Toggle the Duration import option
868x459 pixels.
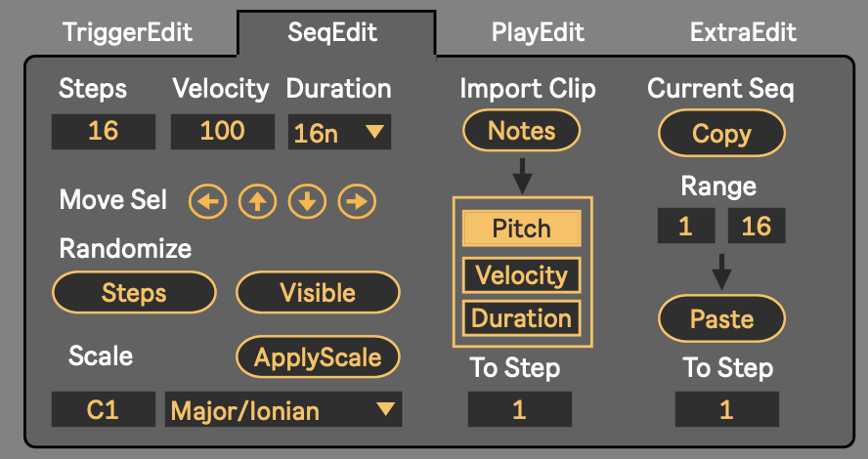[x=522, y=318]
